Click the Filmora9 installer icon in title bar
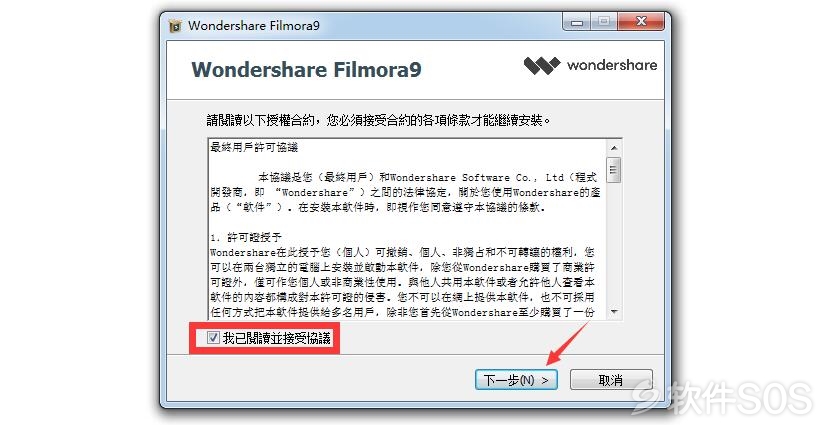Screen dimensions: 826x425 pyautogui.click(x=175, y=26)
